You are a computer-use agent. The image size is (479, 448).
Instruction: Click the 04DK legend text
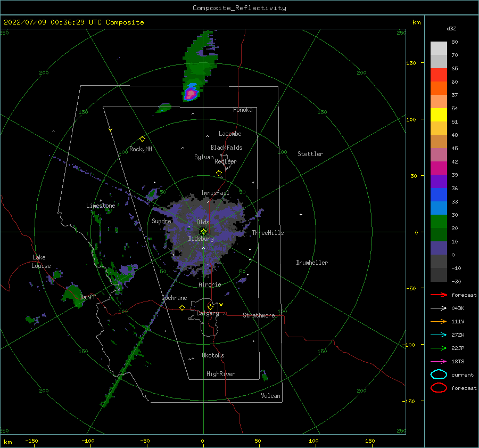[458, 308]
